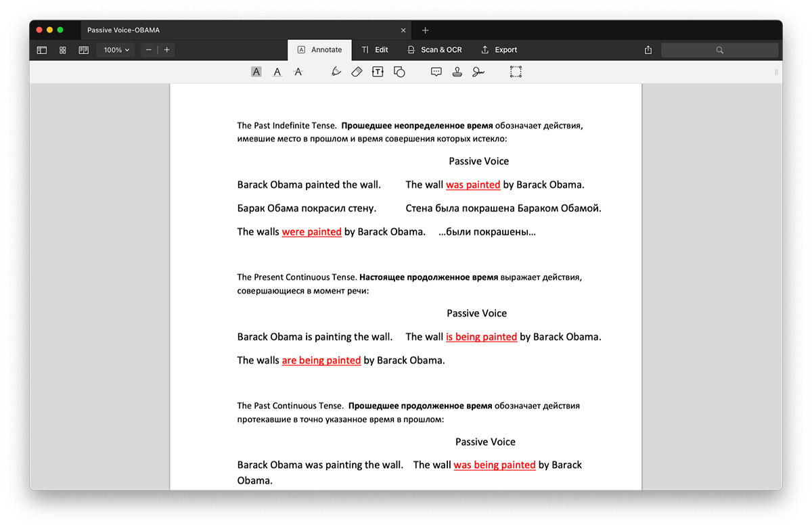Toggle the sidebar panel view
The image size is (812, 529).
42,50
